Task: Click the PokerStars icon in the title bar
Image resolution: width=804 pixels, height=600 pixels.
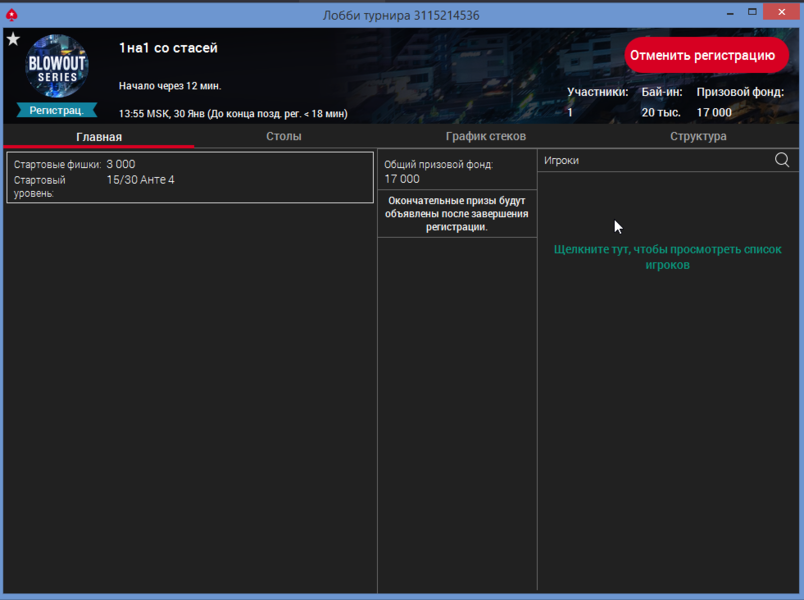Action: click(11, 15)
